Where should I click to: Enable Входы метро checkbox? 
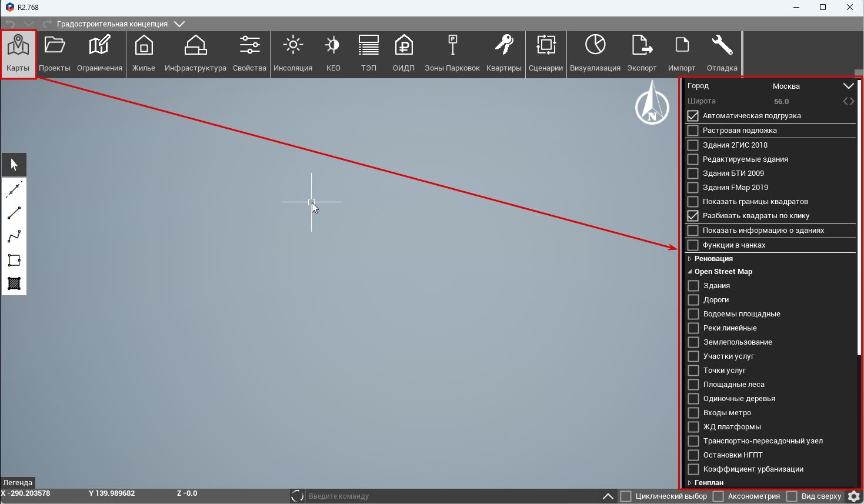(x=693, y=413)
